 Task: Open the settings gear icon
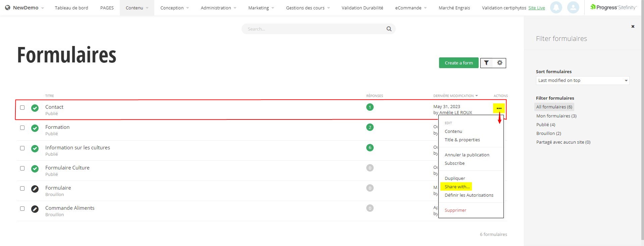click(x=499, y=63)
